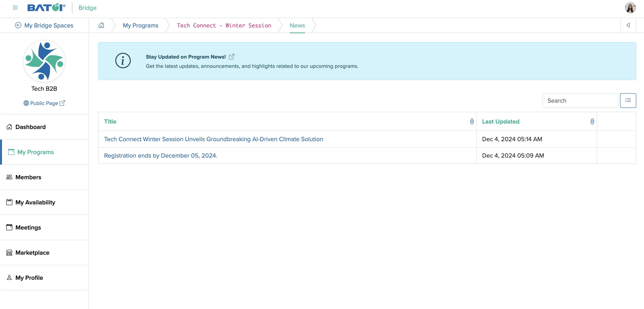644x309 pixels.
Task: Click the Last Updated column sort toggle
Action: 592,121
